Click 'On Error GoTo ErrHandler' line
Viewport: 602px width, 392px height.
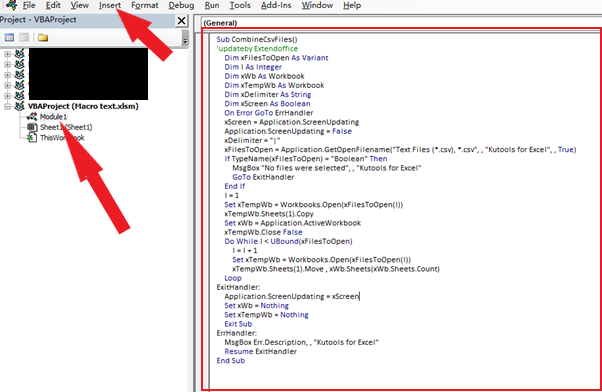click(x=269, y=113)
